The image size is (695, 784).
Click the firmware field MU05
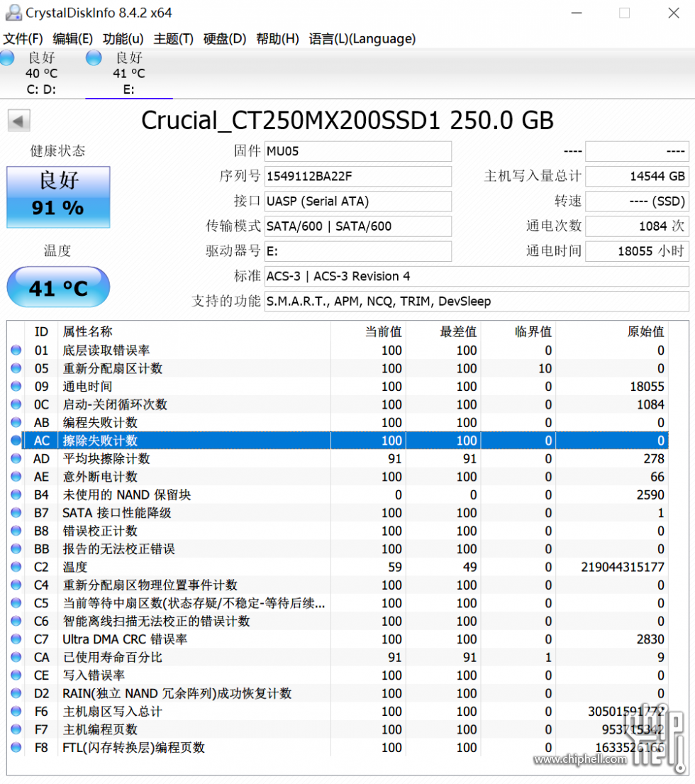(x=357, y=151)
